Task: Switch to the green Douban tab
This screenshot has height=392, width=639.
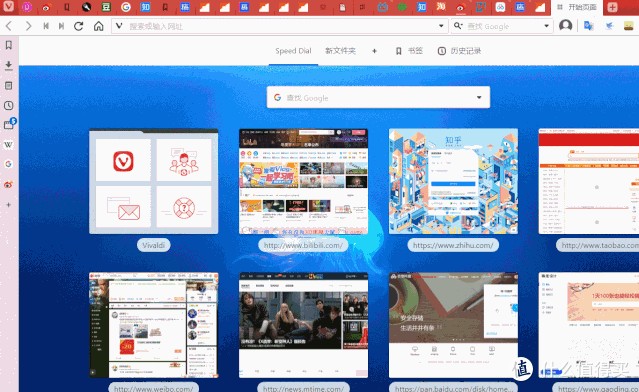Action: click(106, 7)
